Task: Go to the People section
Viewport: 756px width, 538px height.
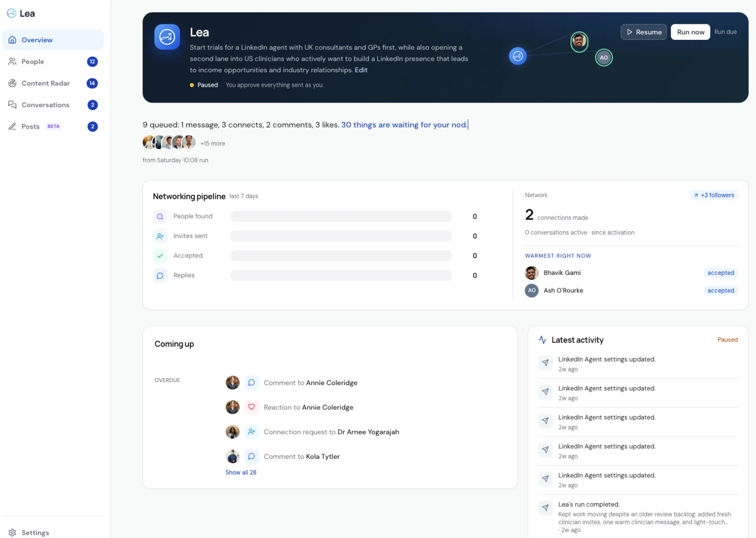Action: tap(53, 62)
